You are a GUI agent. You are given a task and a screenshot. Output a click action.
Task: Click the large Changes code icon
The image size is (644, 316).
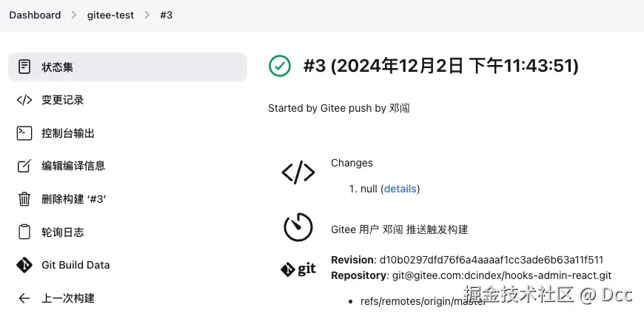298,172
